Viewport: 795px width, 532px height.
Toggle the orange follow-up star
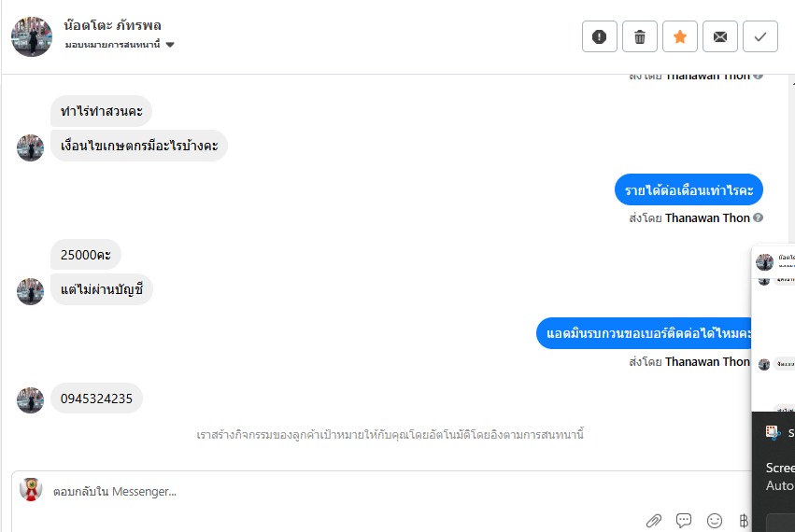pos(680,36)
